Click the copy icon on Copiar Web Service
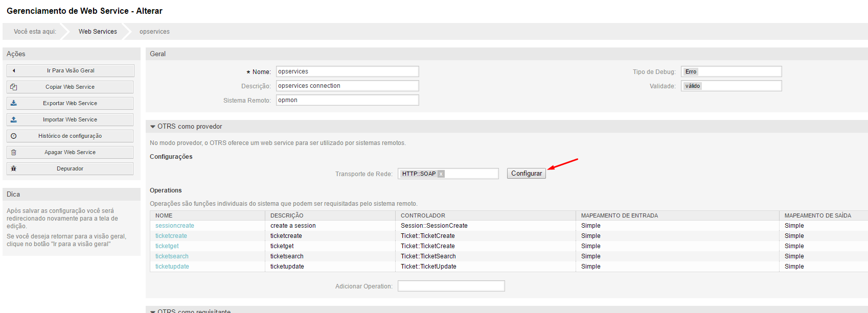868x313 pixels. tap(14, 87)
